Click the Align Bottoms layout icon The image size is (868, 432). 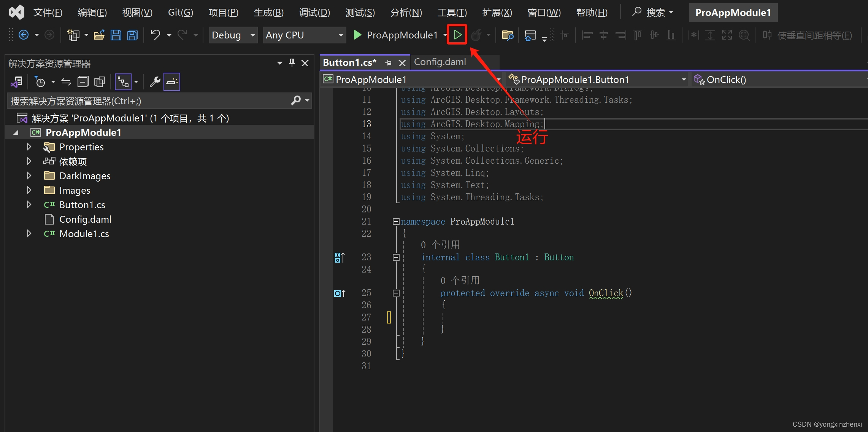click(x=671, y=35)
